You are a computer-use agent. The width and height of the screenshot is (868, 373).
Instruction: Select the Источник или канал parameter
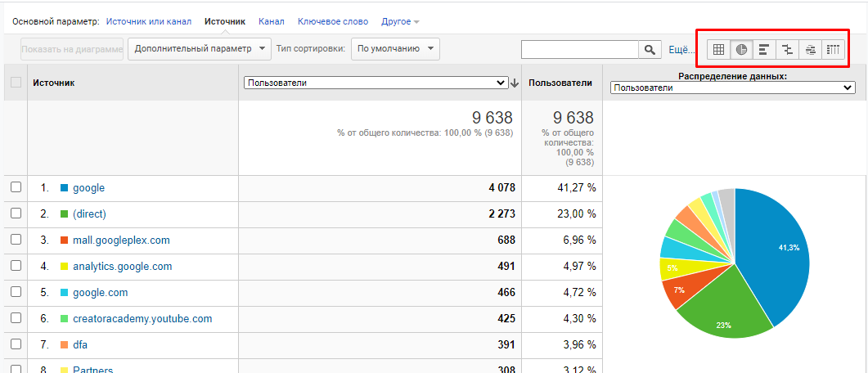[149, 21]
